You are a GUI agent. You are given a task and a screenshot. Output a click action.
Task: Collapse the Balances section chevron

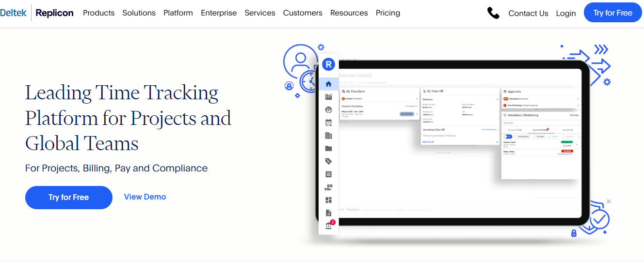[x=497, y=99]
